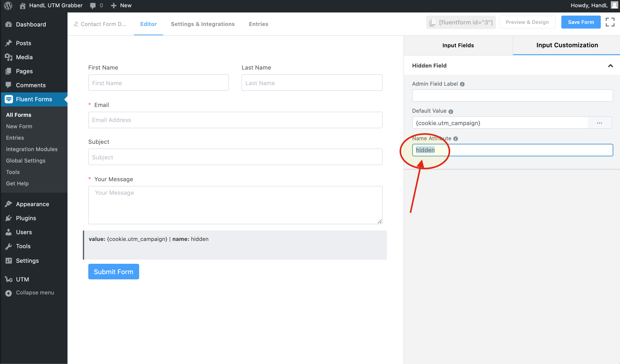The image size is (620, 364).
Task: Open the Default Value shortcode ellipsis dropdown
Action: (x=599, y=123)
